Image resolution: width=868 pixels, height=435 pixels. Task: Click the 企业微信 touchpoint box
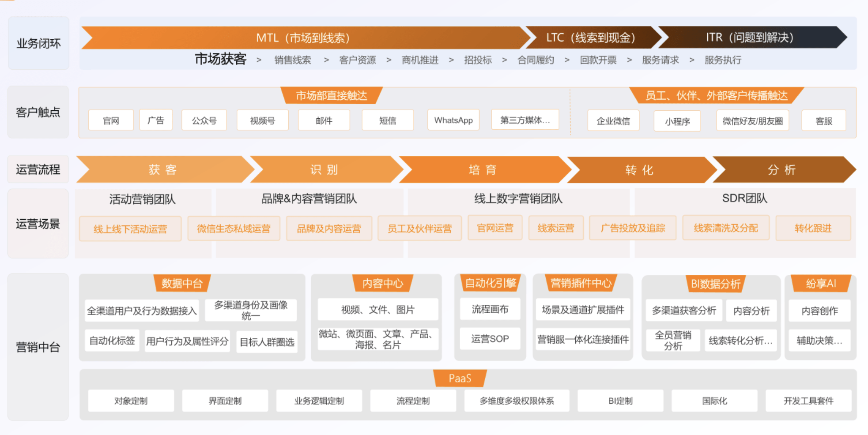pos(613,121)
